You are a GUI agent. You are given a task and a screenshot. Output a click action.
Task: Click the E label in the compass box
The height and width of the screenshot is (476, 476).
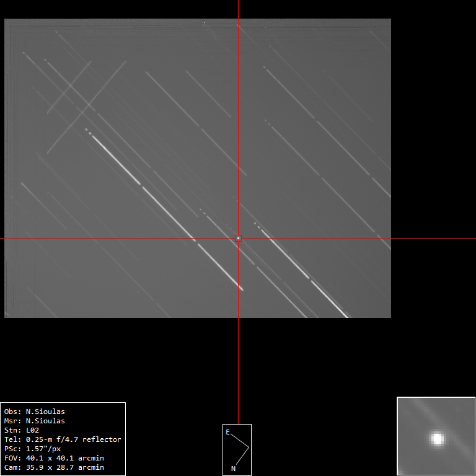[228, 432]
